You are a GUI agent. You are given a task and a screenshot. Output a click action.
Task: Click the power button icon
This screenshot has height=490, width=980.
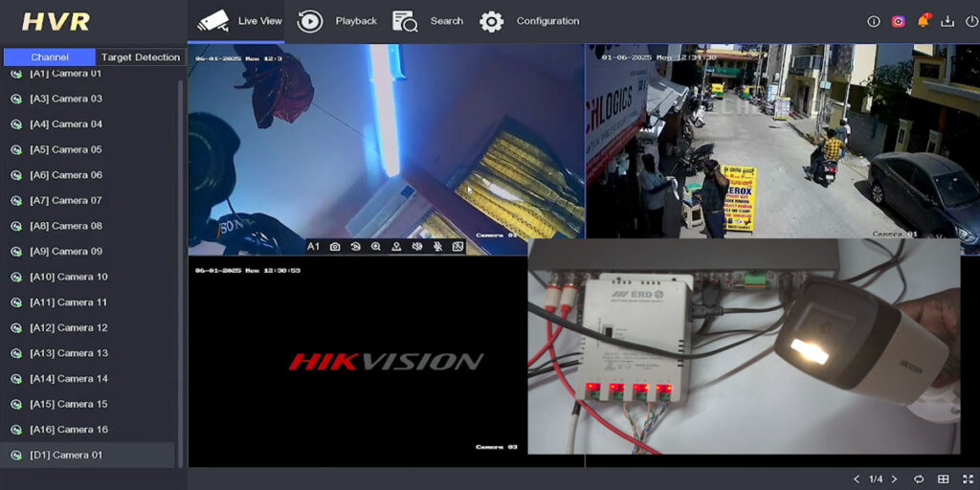pyautogui.click(x=969, y=21)
